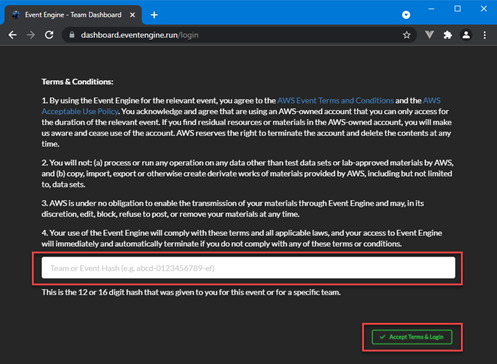497x364 pixels.
Task: Select the Event Engine - Team Dashboard tab
Action: [x=73, y=15]
